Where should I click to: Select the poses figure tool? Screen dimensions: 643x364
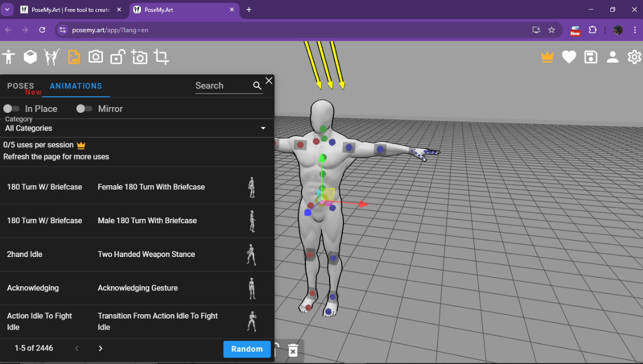9,57
